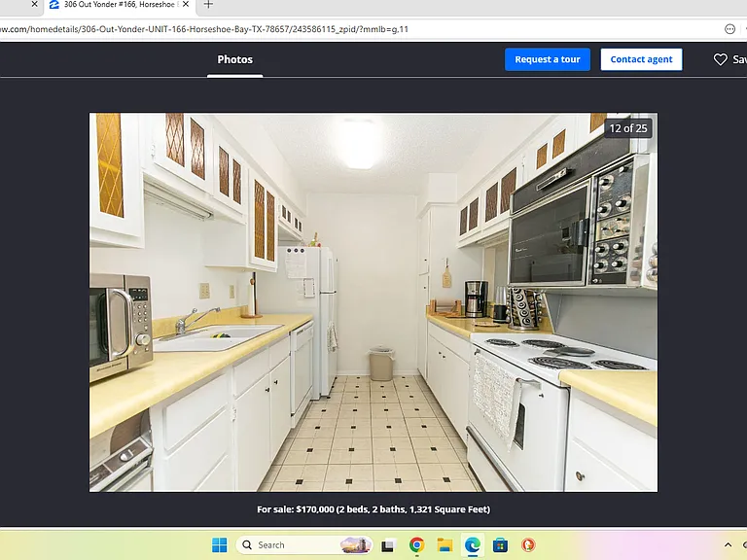Switch to Microsoft Edge in the taskbar
The width and height of the screenshot is (747, 560).
(x=473, y=544)
